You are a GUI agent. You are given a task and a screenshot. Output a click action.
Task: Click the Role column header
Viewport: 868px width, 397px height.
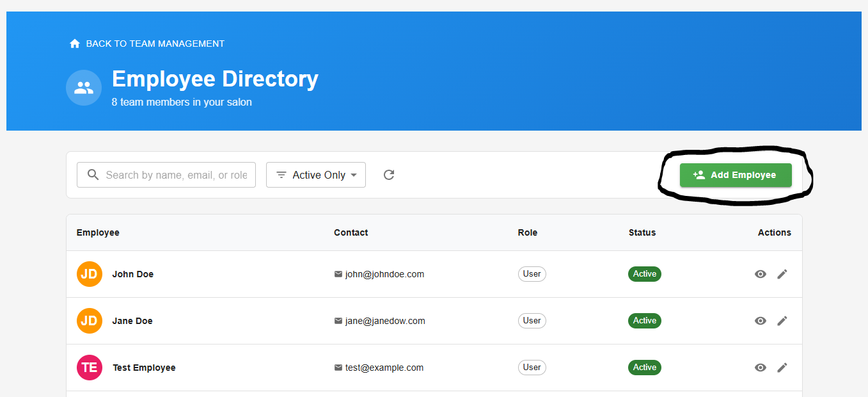coord(528,232)
